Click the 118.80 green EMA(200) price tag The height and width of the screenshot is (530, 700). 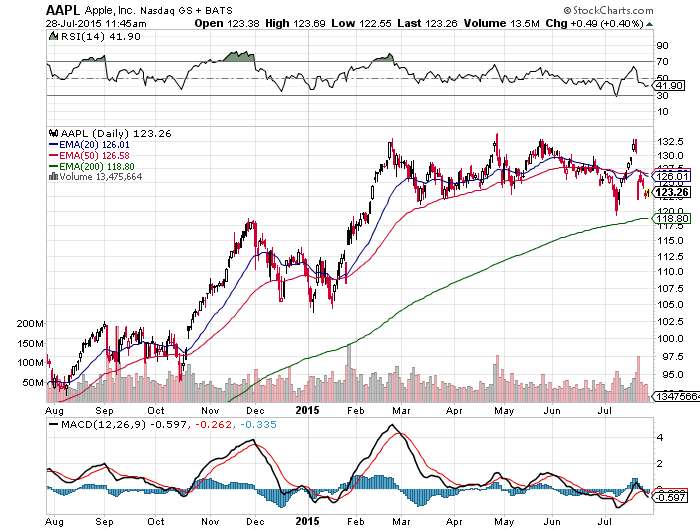[673, 218]
